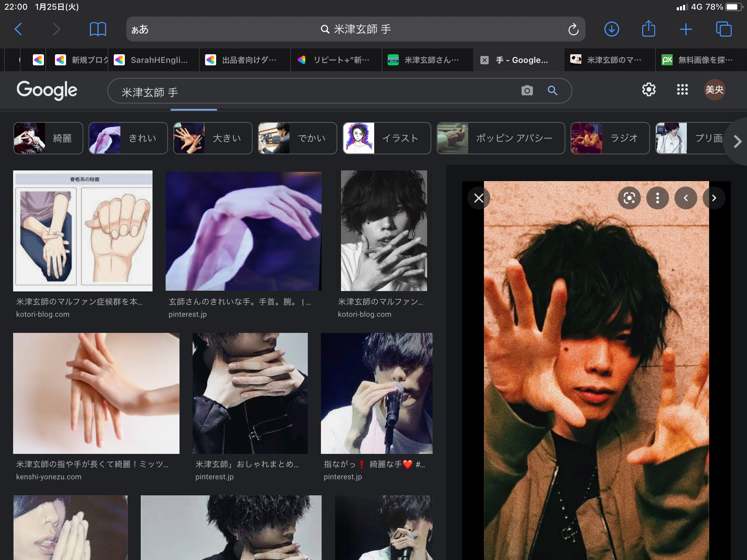Show all tabs overview icon
The width and height of the screenshot is (747, 560).
723,29
